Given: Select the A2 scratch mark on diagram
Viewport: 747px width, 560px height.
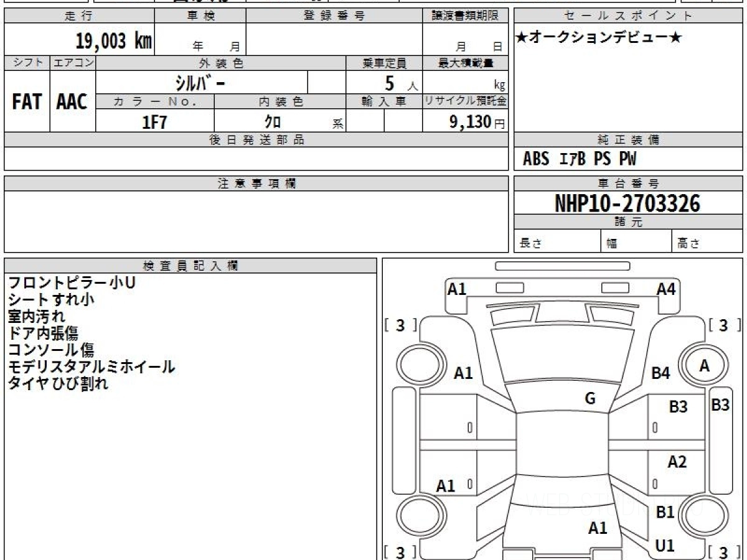Looking at the screenshot, I should click(677, 462).
